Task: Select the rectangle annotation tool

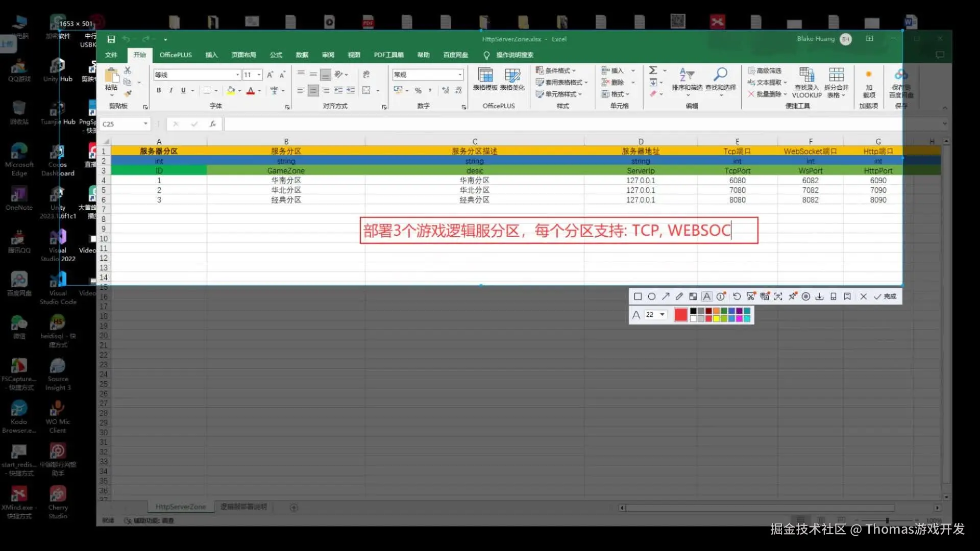Action: (x=638, y=296)
